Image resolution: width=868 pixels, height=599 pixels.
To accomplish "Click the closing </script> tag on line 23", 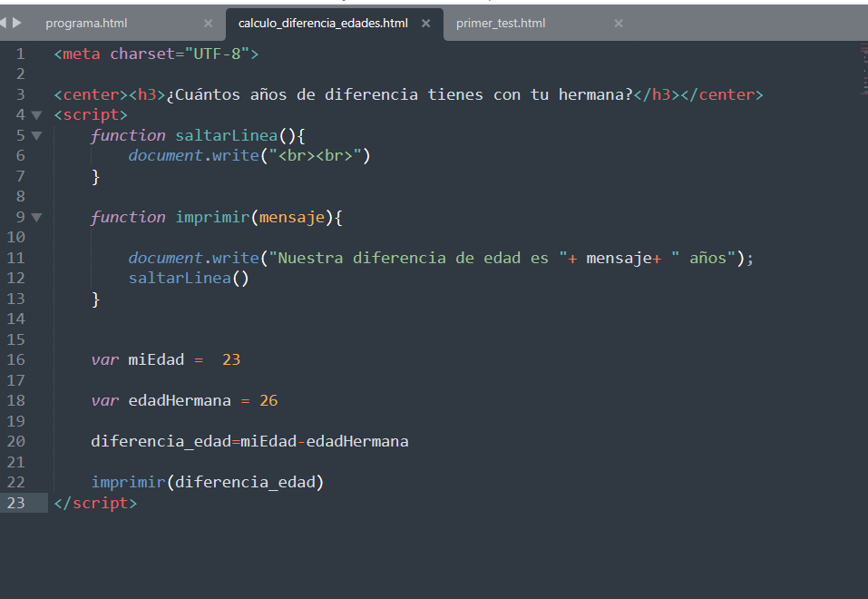I will [95, 503].
